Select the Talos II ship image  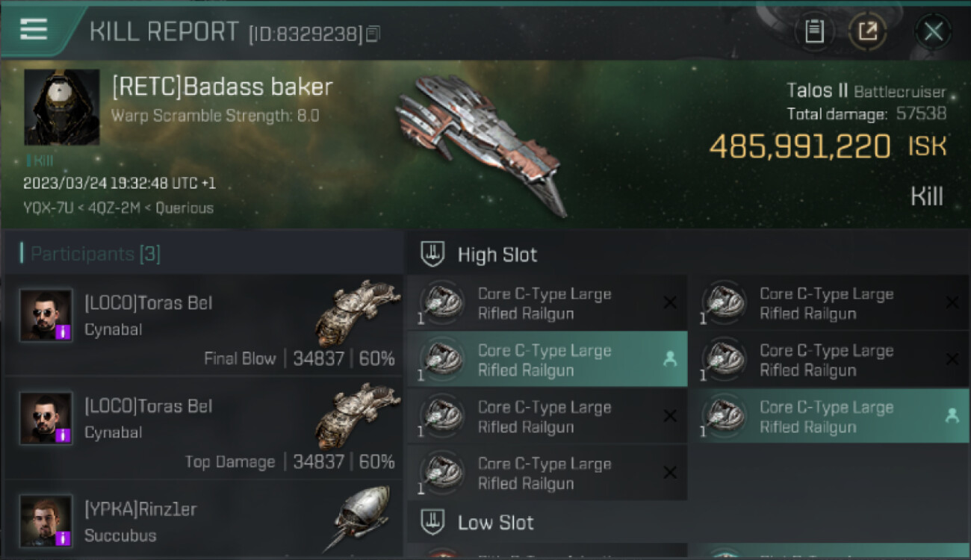pos(480,143)
